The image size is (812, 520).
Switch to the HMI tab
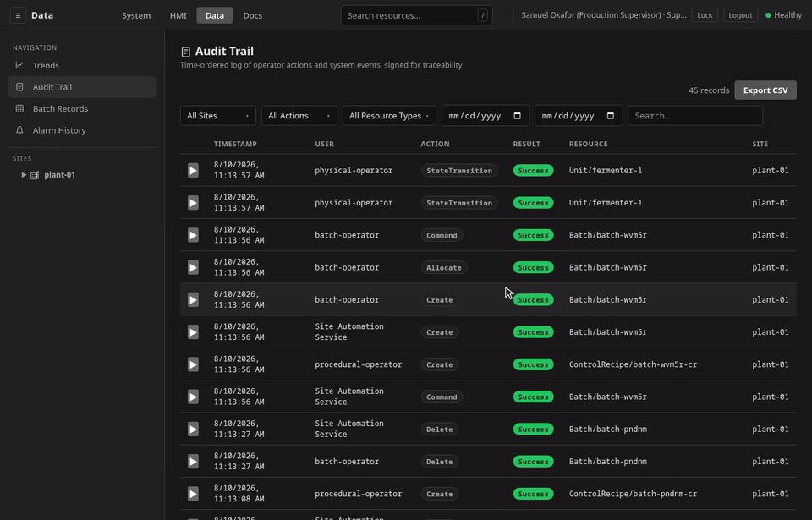[x=178, y=15]
